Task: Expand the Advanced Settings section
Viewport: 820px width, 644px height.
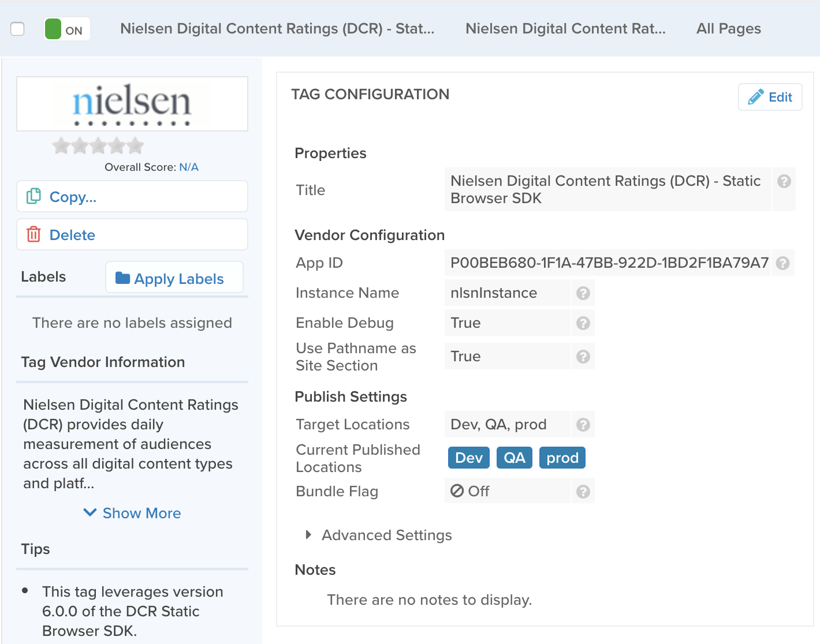Action: tap(379, 535)
